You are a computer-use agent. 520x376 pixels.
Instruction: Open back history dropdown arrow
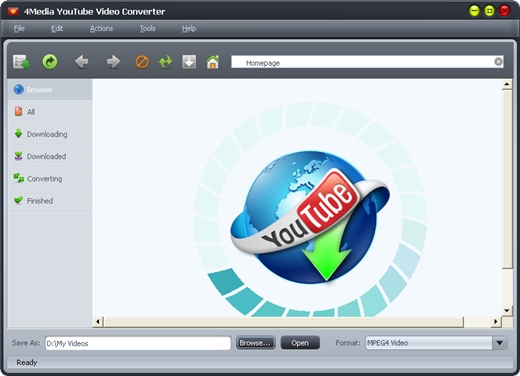click(x=93, y=63)
